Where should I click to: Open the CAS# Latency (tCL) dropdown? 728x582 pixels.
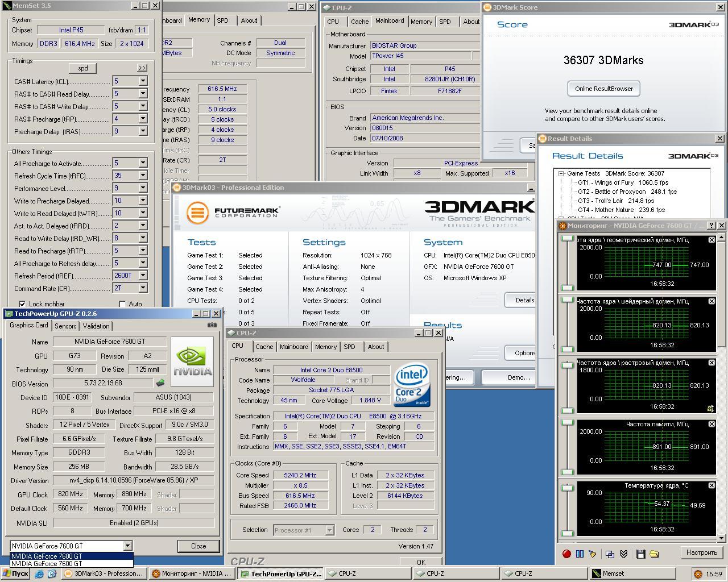tap(143, 81)
